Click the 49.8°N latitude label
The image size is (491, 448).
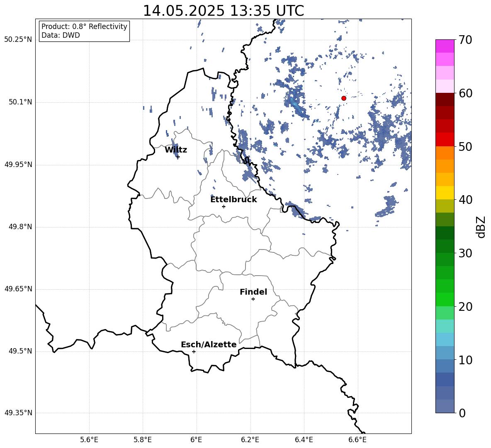(20, 227)
